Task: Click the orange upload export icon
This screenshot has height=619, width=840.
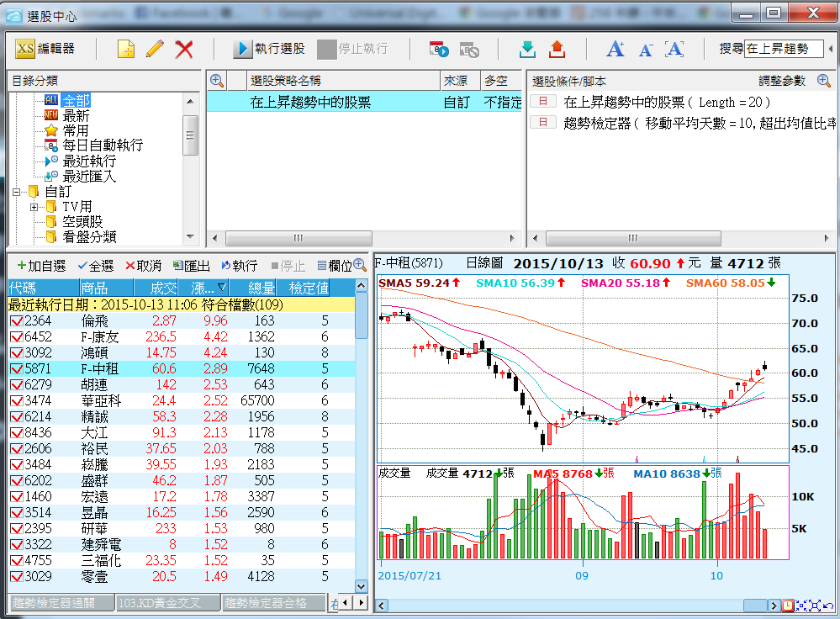Action: pos(557,49)
